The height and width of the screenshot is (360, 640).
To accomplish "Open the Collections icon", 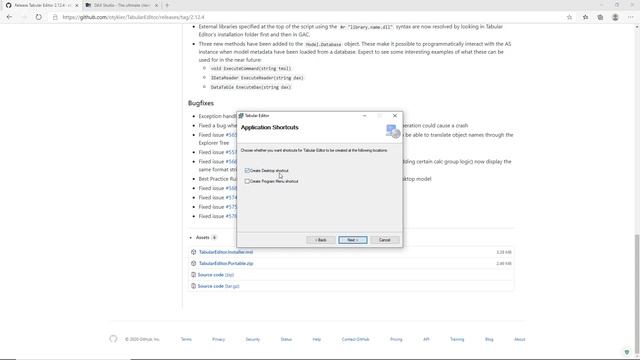I will coord(600,17).
